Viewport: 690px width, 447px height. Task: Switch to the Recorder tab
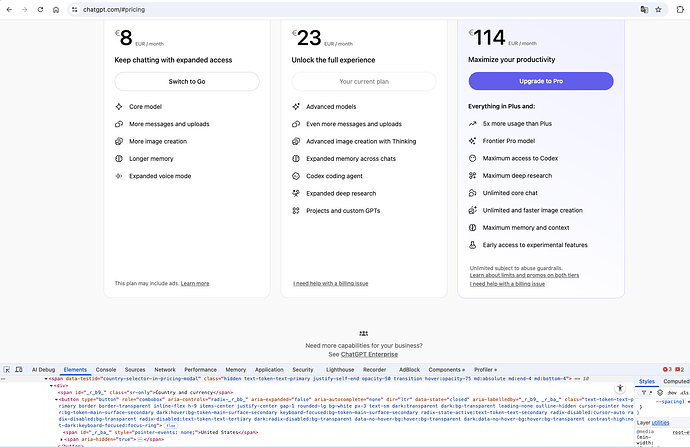coord(374,370)
